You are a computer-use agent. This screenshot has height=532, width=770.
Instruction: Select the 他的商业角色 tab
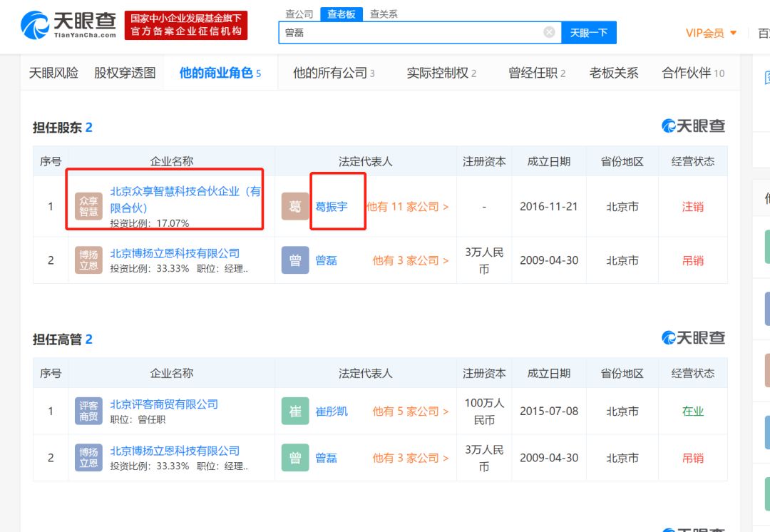point(220,73)
